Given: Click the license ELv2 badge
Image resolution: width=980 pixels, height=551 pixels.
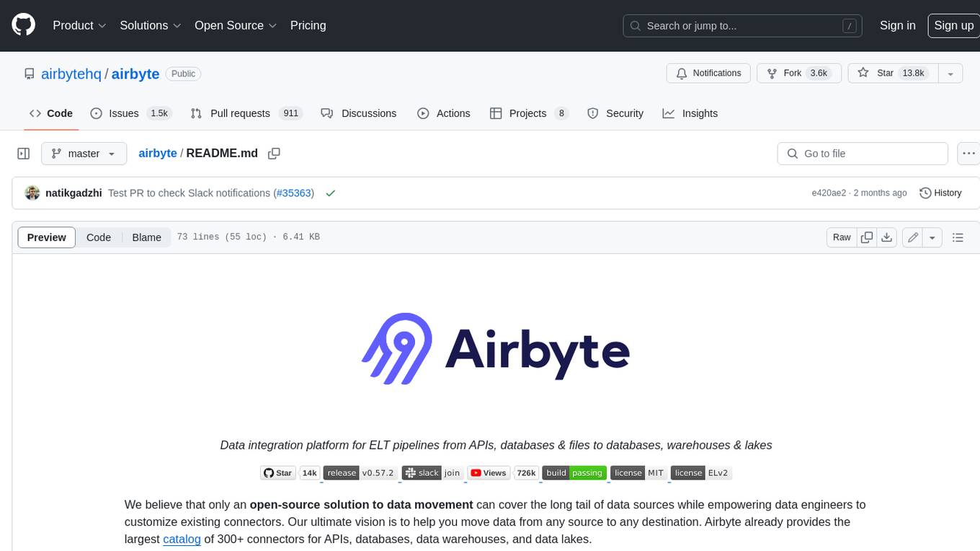Looking at the screenshot, I should (701, 473).
